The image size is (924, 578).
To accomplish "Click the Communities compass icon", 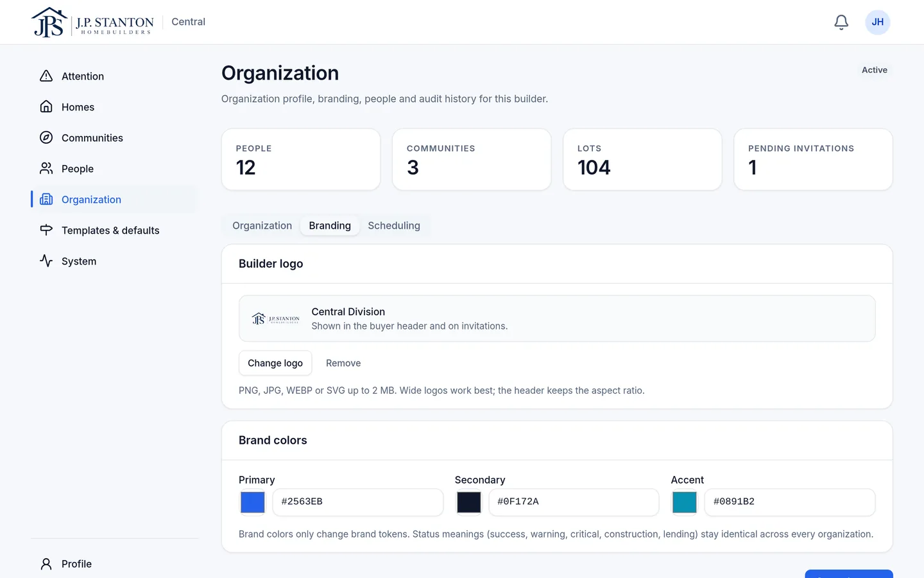I will 46,137.
